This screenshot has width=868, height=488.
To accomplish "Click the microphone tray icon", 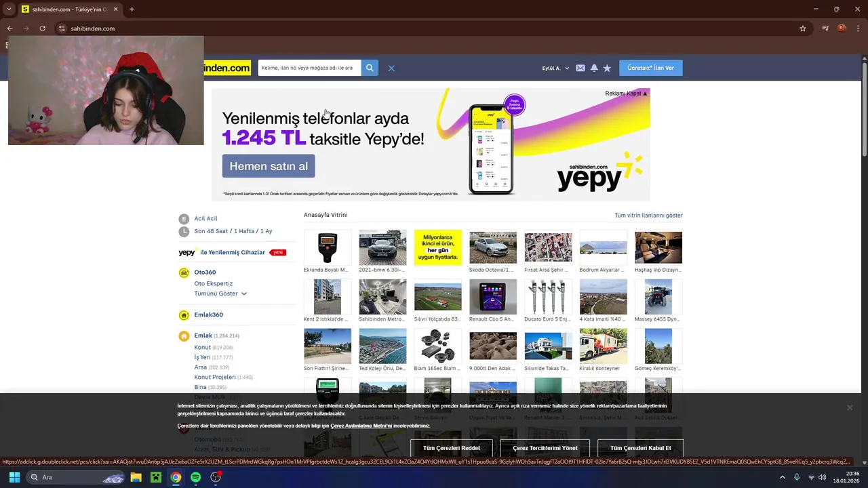I will (797, 477).
